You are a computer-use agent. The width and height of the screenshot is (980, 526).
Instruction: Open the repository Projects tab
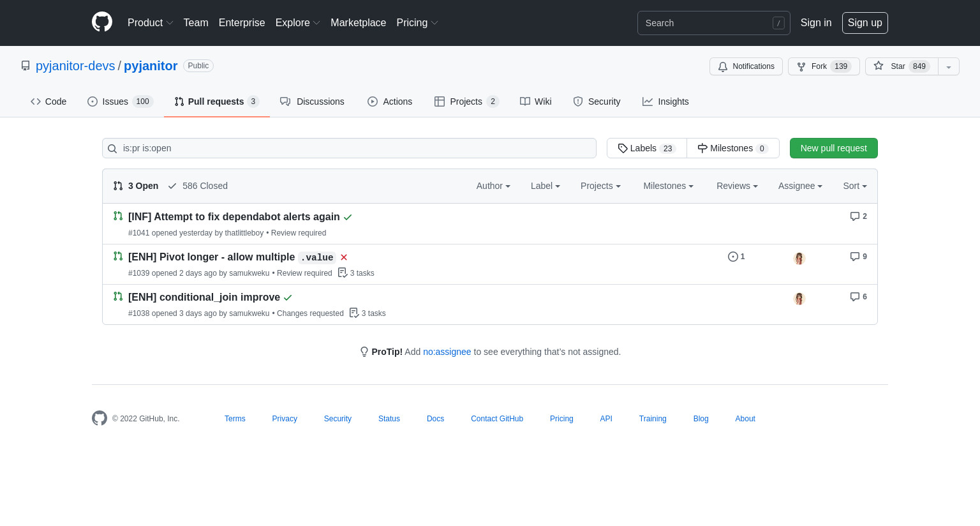[x=466, y=101]
